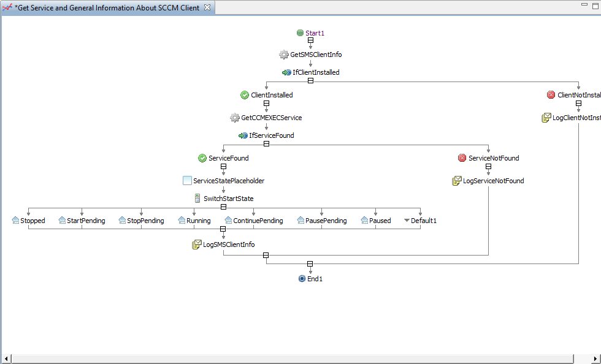Toggle the merge node above End1

point(310,264)
